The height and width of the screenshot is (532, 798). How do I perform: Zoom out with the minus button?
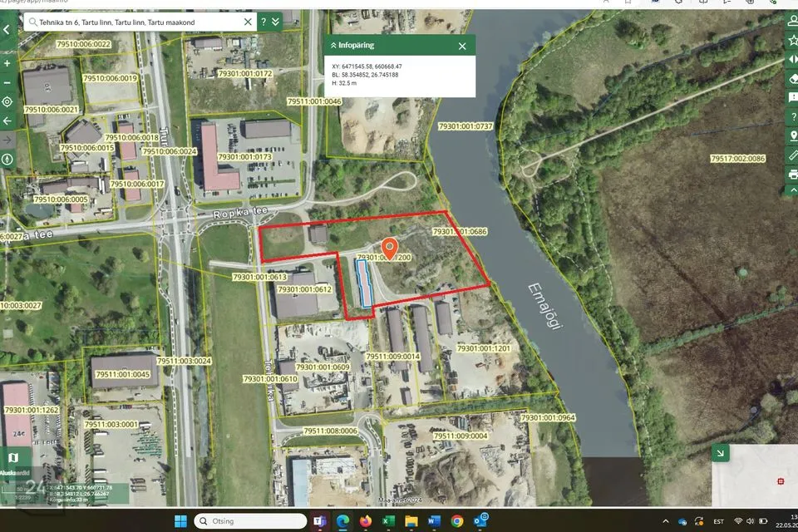pos(7,82)
